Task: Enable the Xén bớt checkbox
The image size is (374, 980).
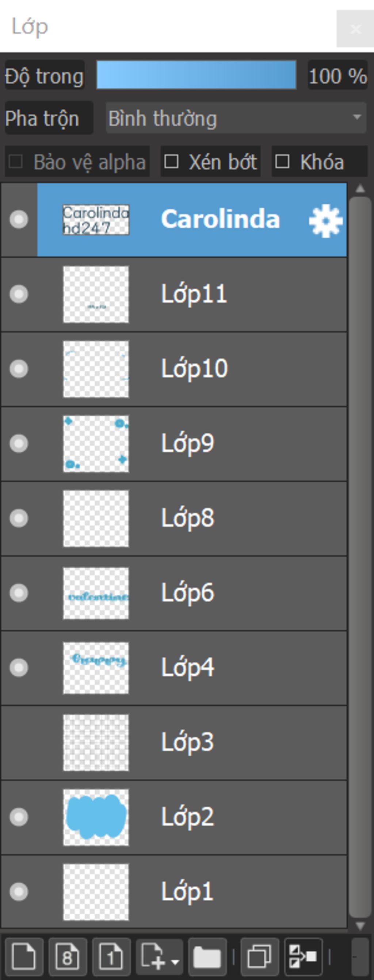Action: [x=171, y=162]
